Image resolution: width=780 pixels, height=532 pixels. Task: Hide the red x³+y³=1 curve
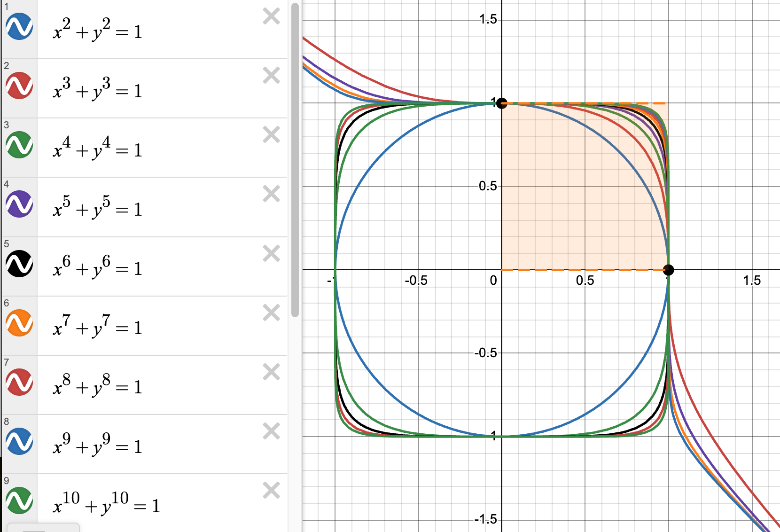point(19,86)
